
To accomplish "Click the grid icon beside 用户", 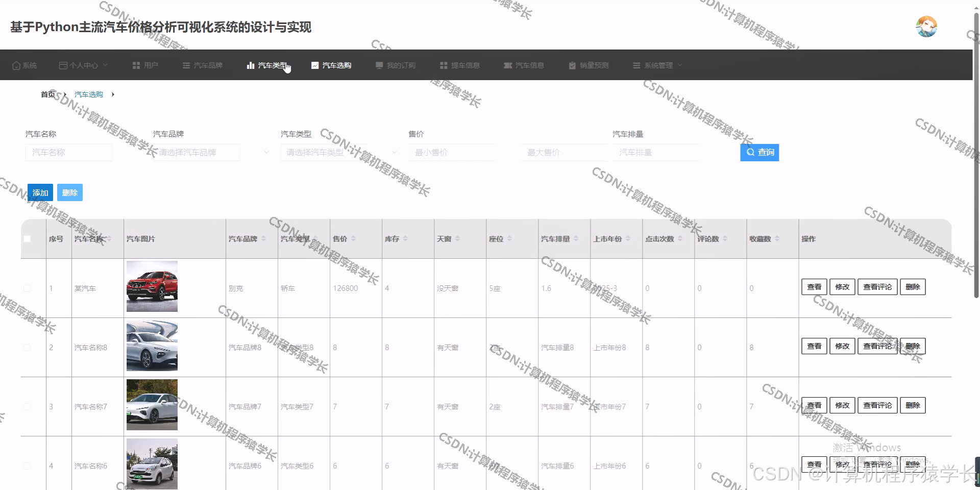I will 136,65.
